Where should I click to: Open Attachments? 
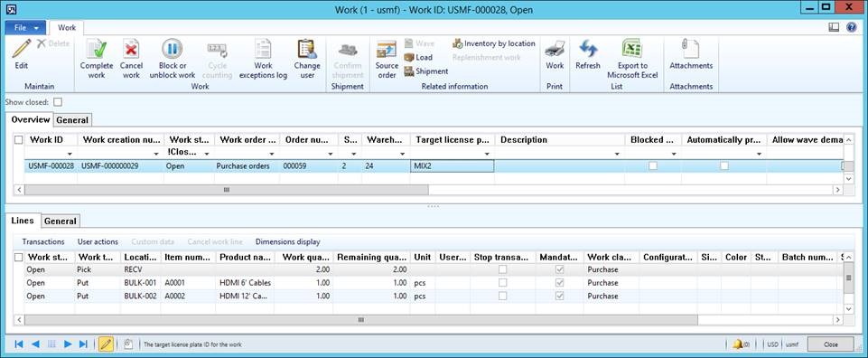[x=691, y=55]
